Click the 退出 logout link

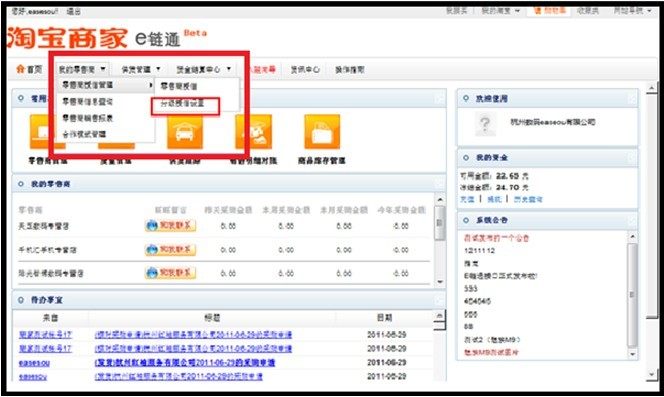pos(74,11)
